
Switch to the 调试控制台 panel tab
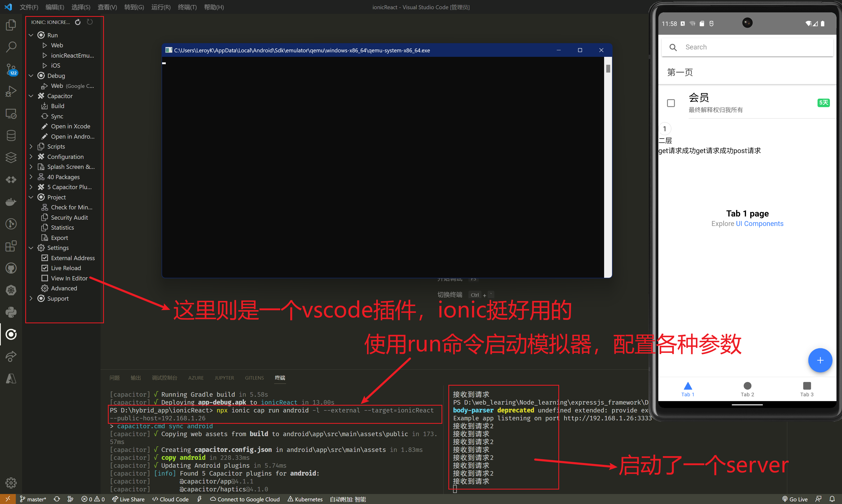point(164,378)
